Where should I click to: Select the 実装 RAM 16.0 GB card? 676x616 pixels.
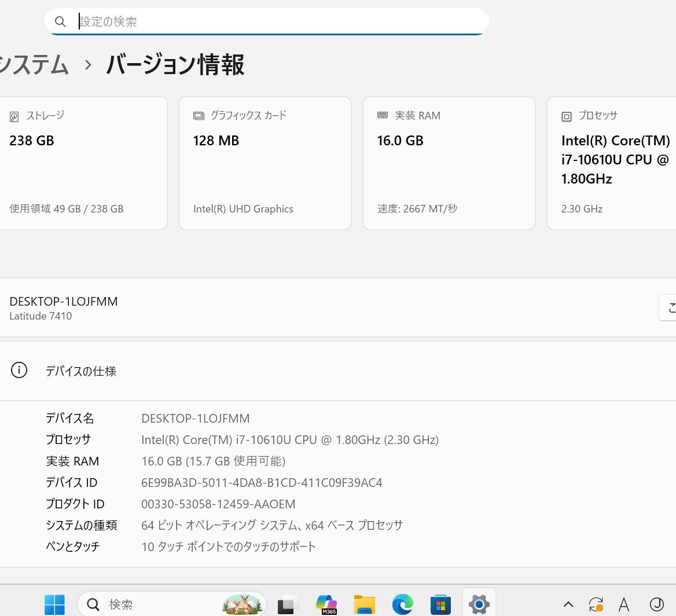(x=449, y=163)
